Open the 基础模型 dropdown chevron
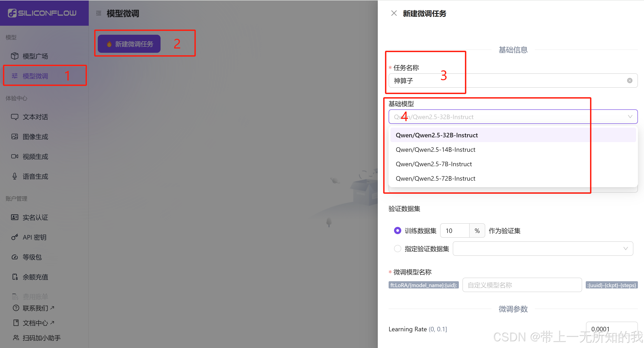The height and width of the screenshot is (348, 644). [630, 117]
